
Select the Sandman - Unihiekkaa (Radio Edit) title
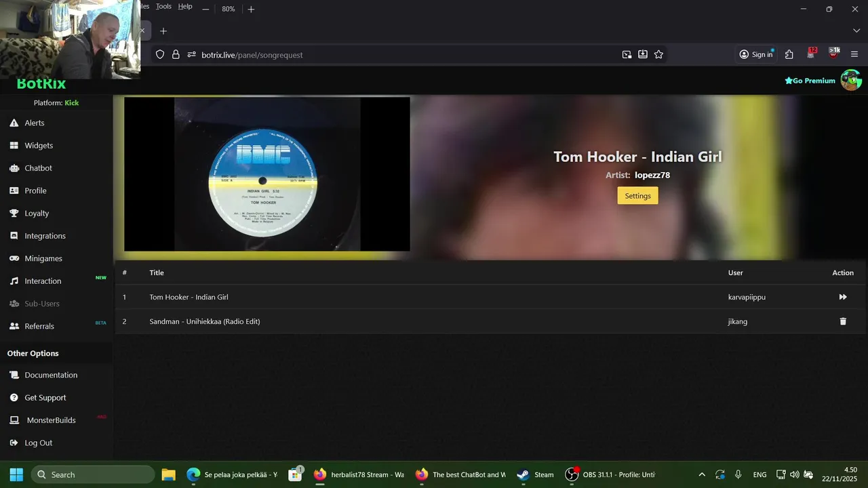(x=205, y=321)
